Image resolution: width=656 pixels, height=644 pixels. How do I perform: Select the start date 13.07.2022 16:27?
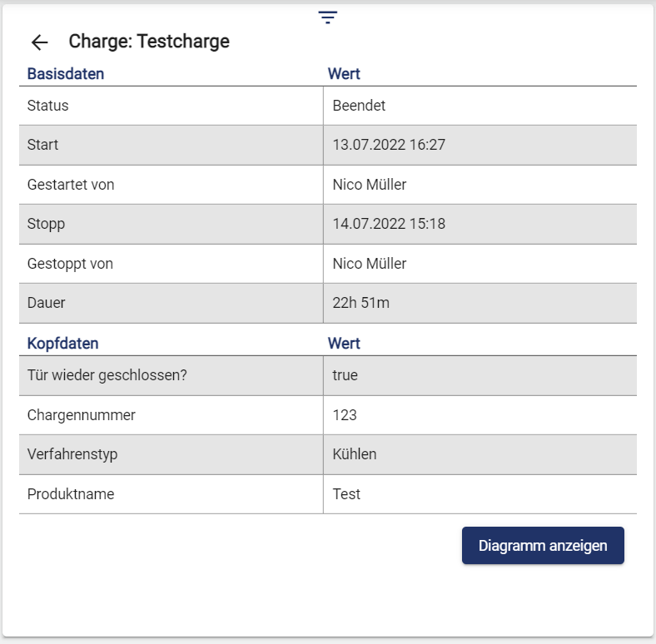pyautogui.click(x=389, y=145)
